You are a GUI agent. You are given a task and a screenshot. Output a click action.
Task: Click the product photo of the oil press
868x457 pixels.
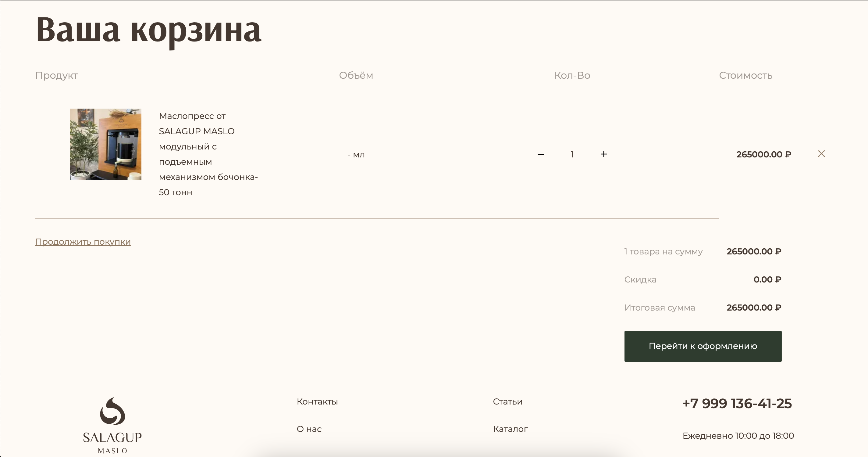click(x=105, y=144)
